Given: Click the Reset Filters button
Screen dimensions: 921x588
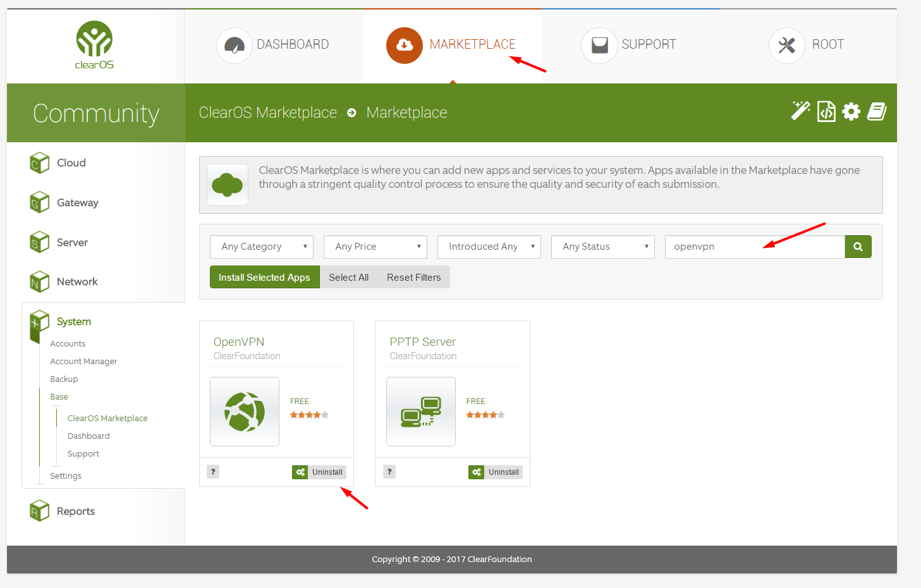Looking at the screenshot, I should point(414,277).
